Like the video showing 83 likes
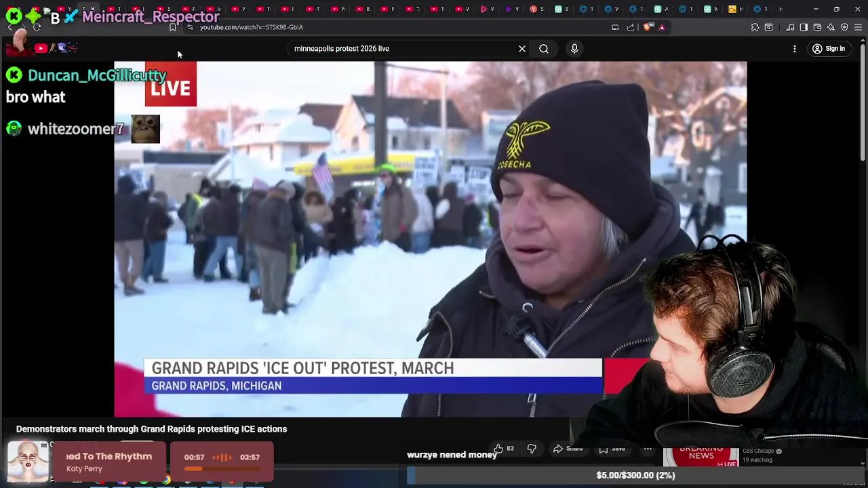868x488 pixels. [503, 449]
